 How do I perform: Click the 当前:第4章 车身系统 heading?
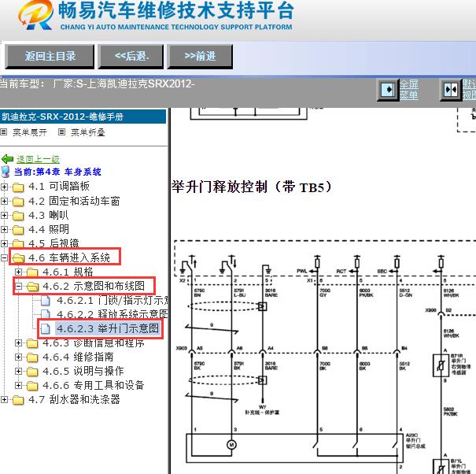[x=57, y=172]
